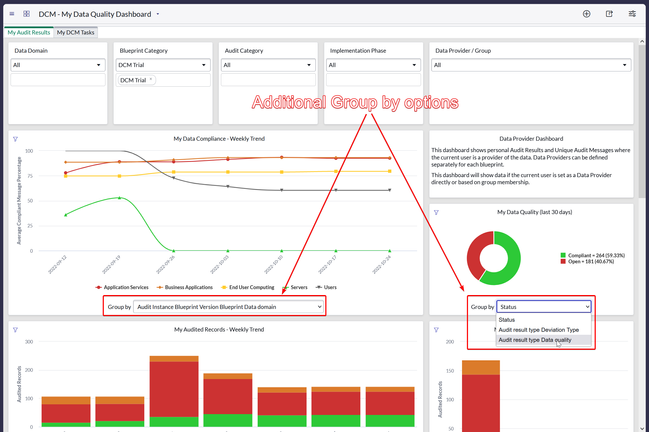Toggle Users legend series

coord(326,287)
